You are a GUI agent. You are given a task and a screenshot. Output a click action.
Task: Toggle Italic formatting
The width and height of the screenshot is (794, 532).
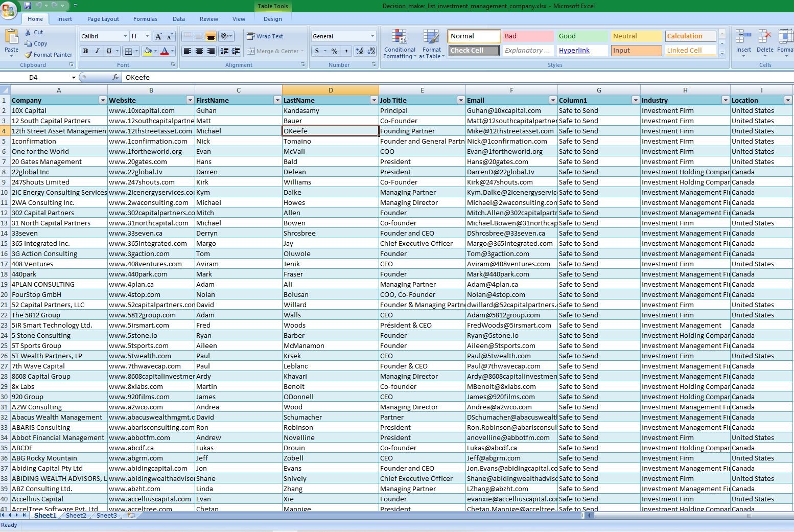97,51
